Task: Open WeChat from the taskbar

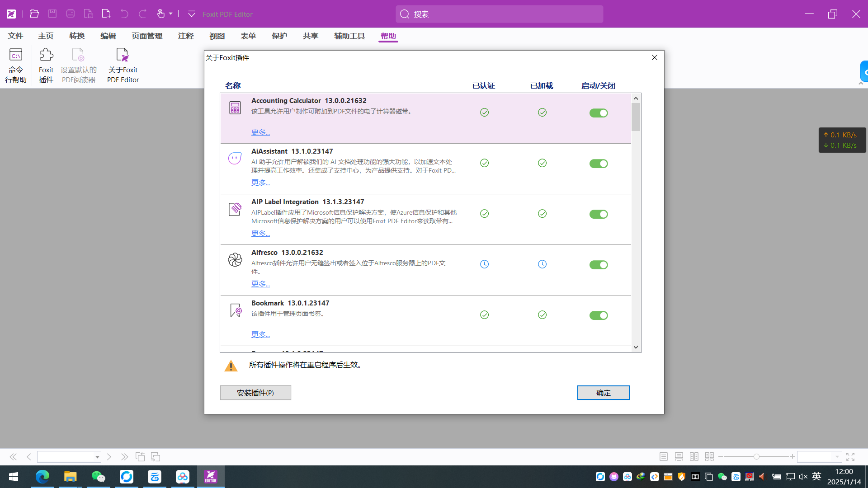Action: click(x=99, y=477)
